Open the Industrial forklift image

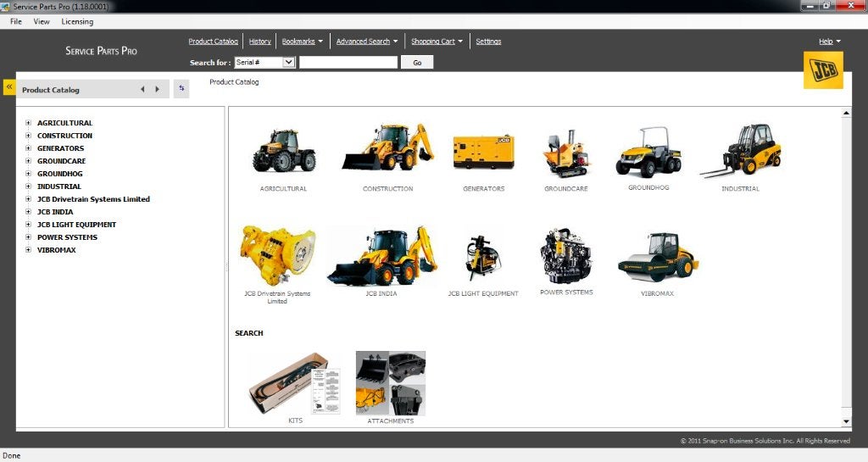741,151
